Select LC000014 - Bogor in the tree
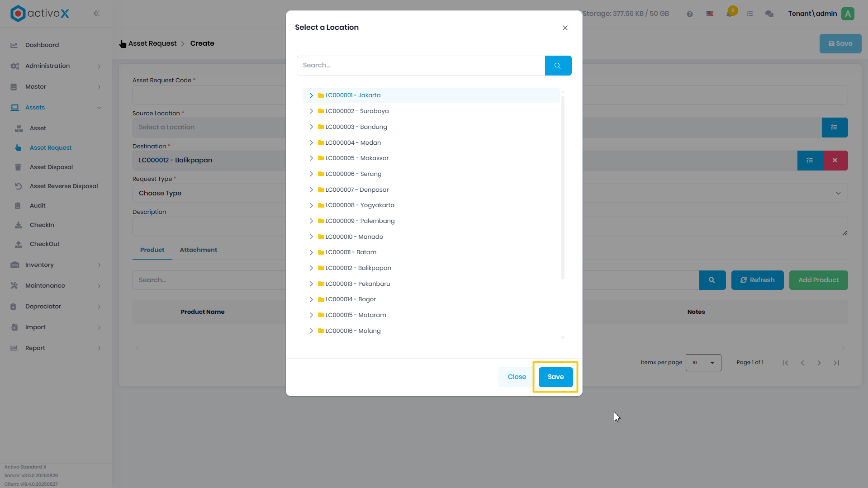The width and height of the screenshot is (868, 488). pos(351,299)
